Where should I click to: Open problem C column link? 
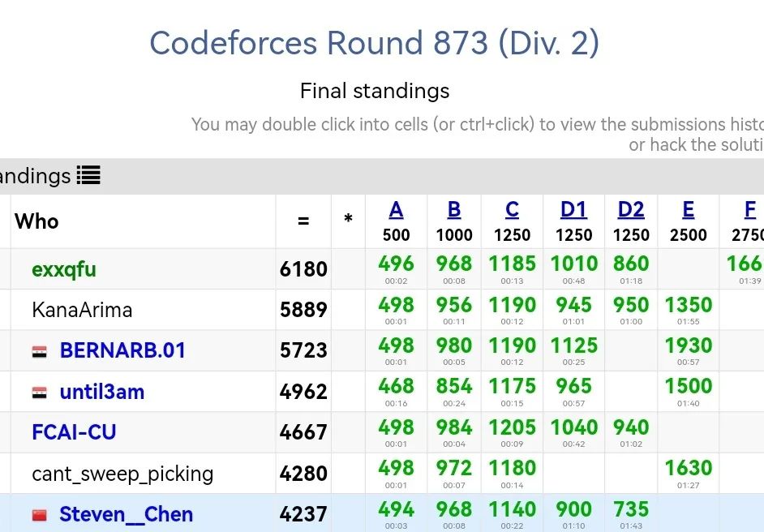[512, 210]
